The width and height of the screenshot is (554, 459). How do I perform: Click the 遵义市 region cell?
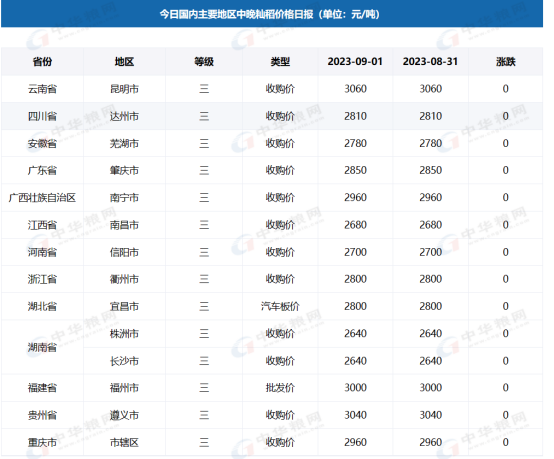click(x=124, y=415)
